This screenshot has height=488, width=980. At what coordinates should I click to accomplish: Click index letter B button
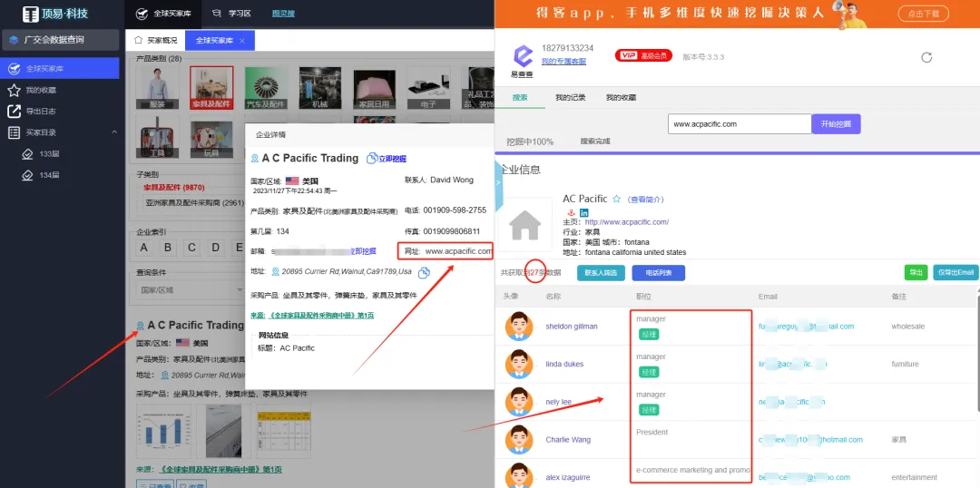[168, 248]
